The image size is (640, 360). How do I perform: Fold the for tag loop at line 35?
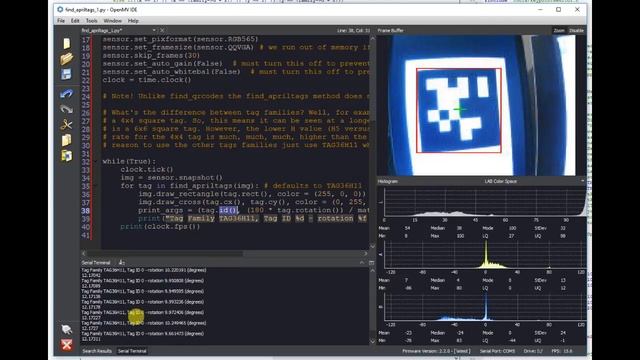click(x=96, y=186)
